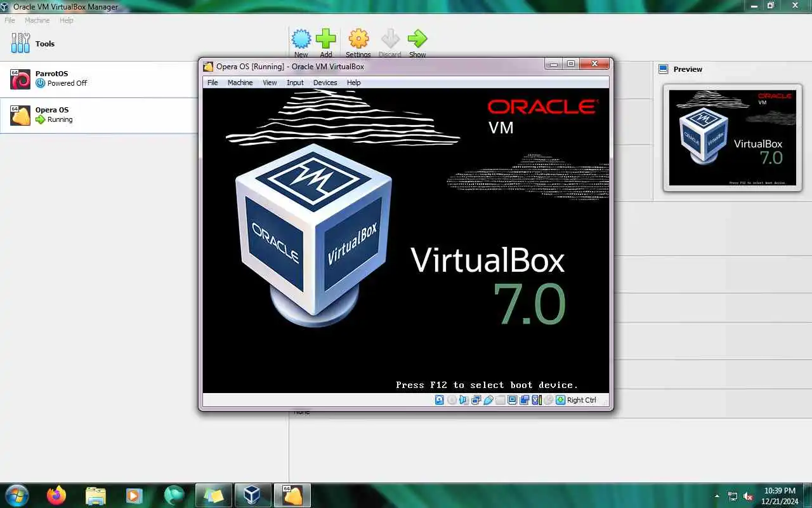Viewport: 812px width, 508px height.
Task: Open Help menu in VirtualBox Manager
Action: point(67,20)
